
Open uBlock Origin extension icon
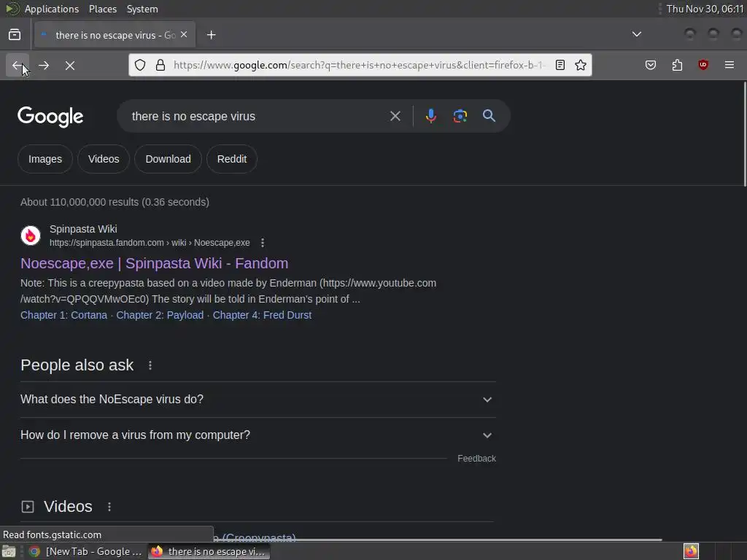[x=703, y=65]
